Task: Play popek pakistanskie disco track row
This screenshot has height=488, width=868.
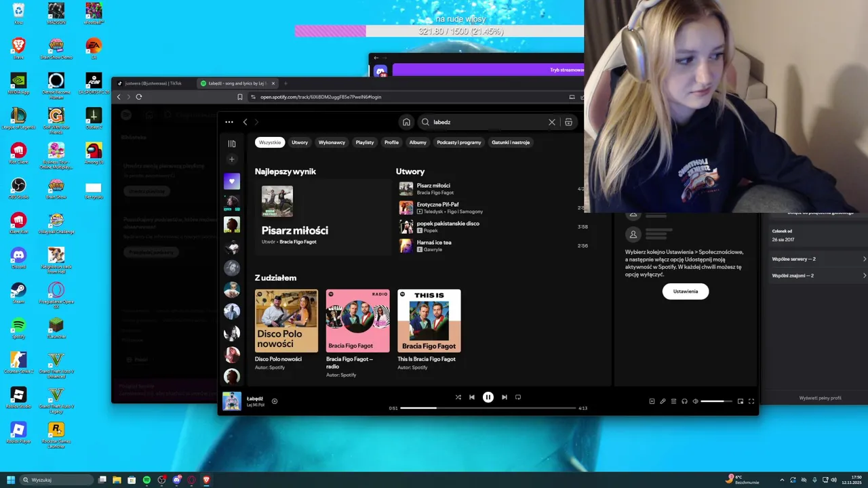Action: (493, 226)
